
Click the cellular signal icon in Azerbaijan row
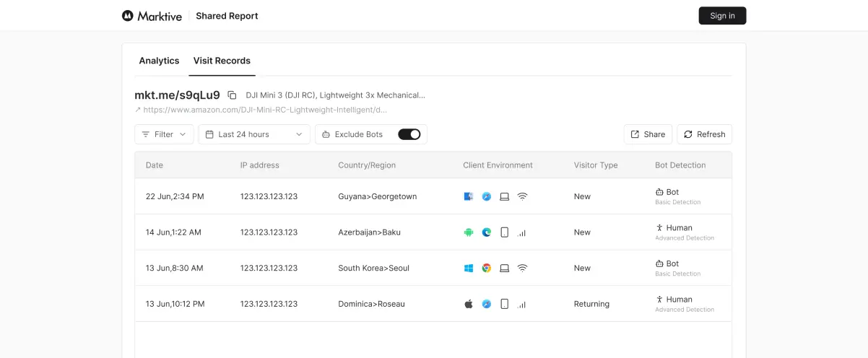522,233
